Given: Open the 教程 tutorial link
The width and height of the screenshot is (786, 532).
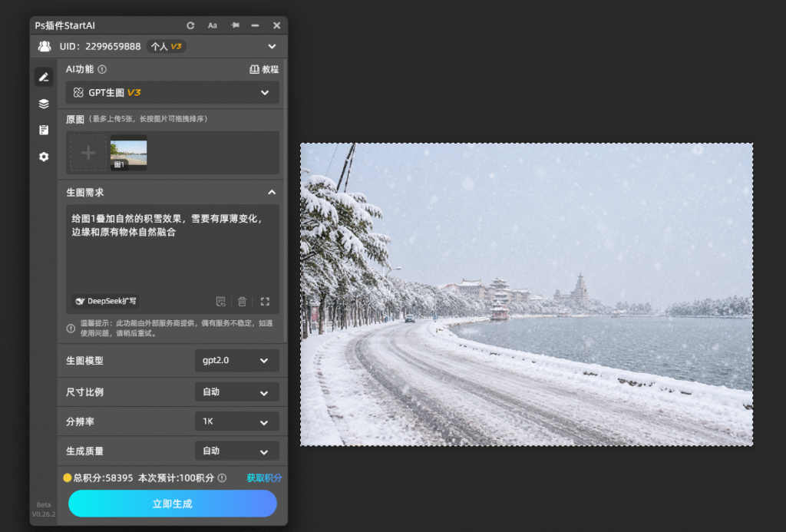Looking at the screenshot, I should [264, 69].
